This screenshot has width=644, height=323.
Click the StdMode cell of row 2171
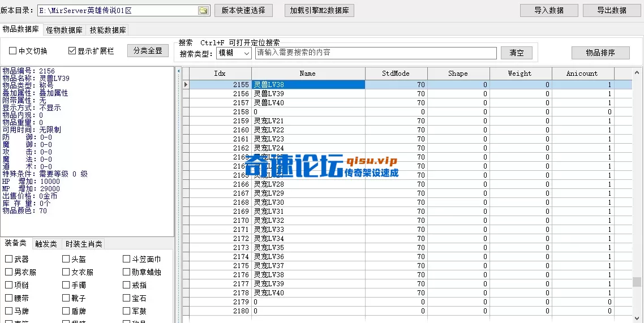(396, 230)
